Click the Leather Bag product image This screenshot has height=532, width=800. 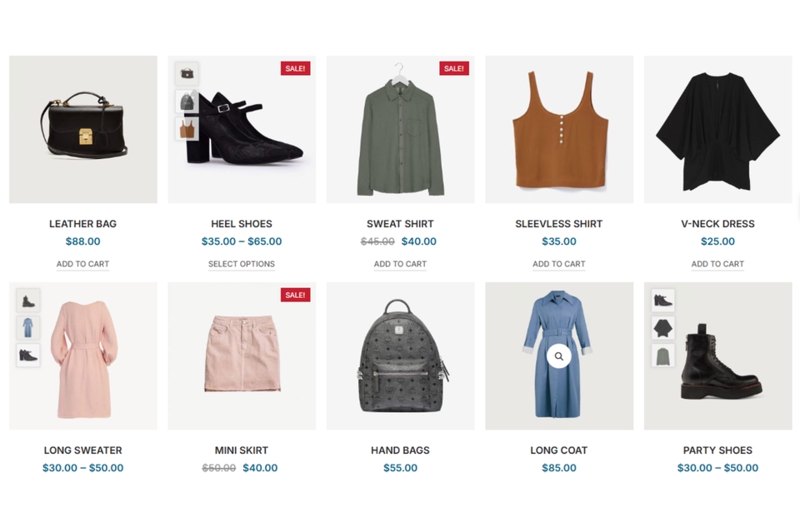(x=83, y=129)
